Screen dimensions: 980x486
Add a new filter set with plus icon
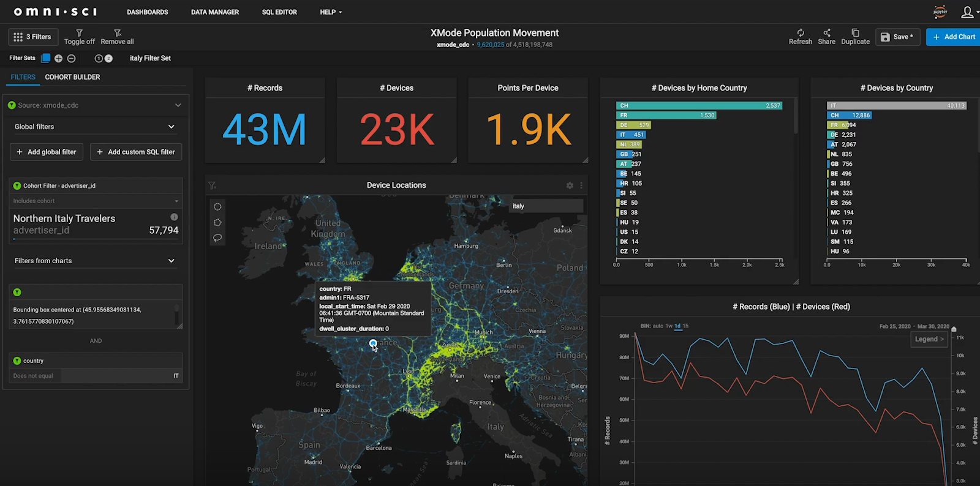tap(58, 58)
